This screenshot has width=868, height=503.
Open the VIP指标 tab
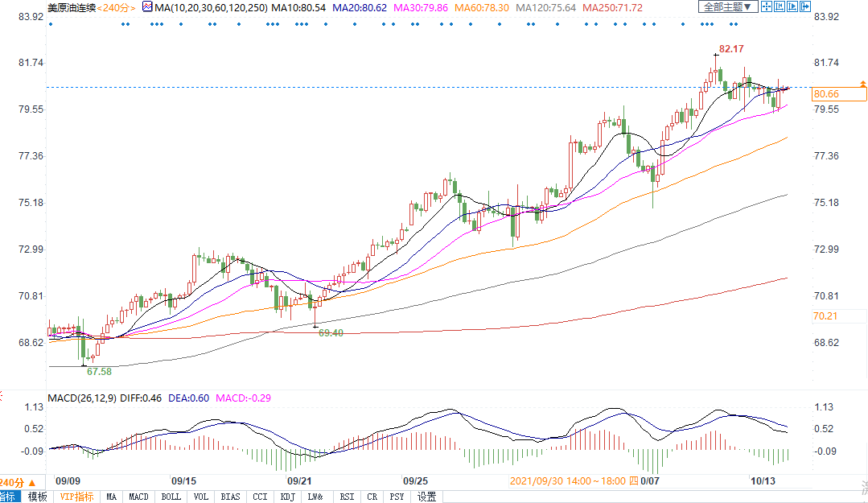[x=76, y=497]
